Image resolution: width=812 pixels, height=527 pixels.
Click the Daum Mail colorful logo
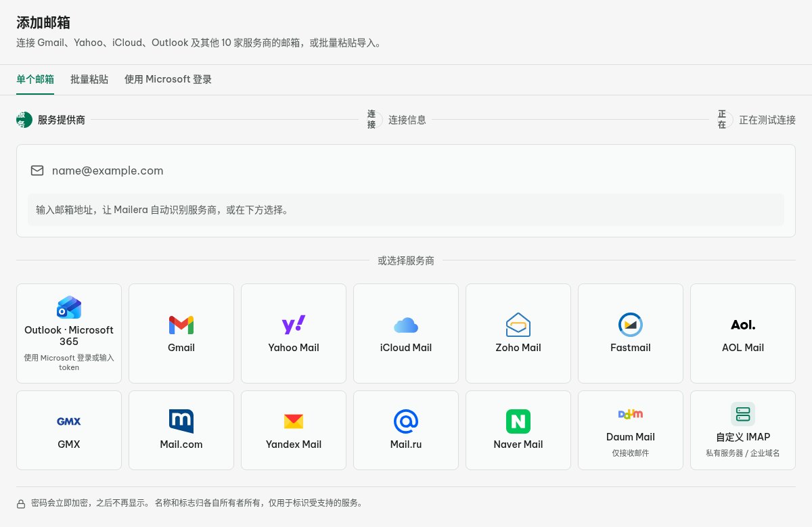tap(631, 414)
